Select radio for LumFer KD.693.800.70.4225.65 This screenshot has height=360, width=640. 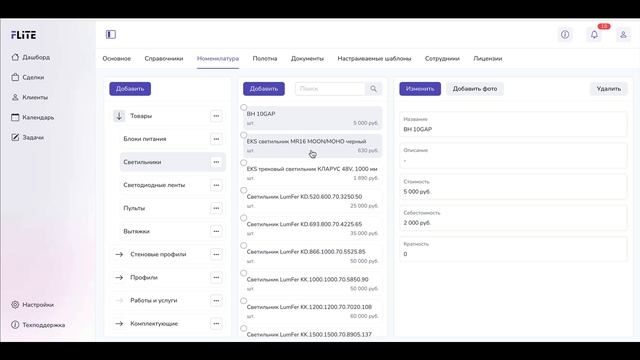click(x=244, y=218)
